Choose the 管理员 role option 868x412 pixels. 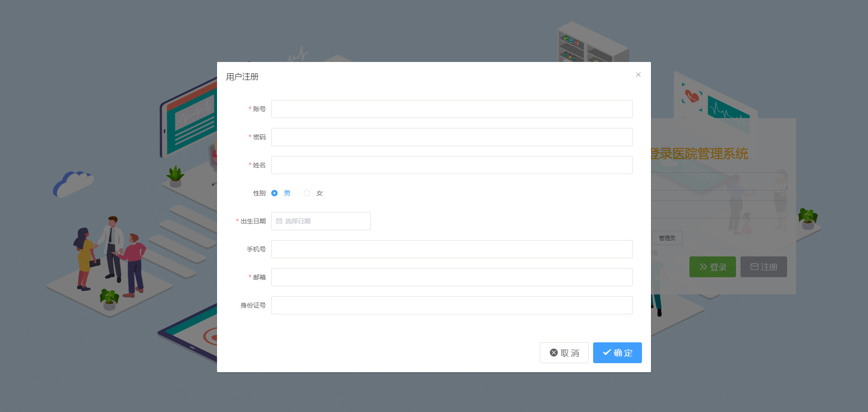[x=667, y=238]
